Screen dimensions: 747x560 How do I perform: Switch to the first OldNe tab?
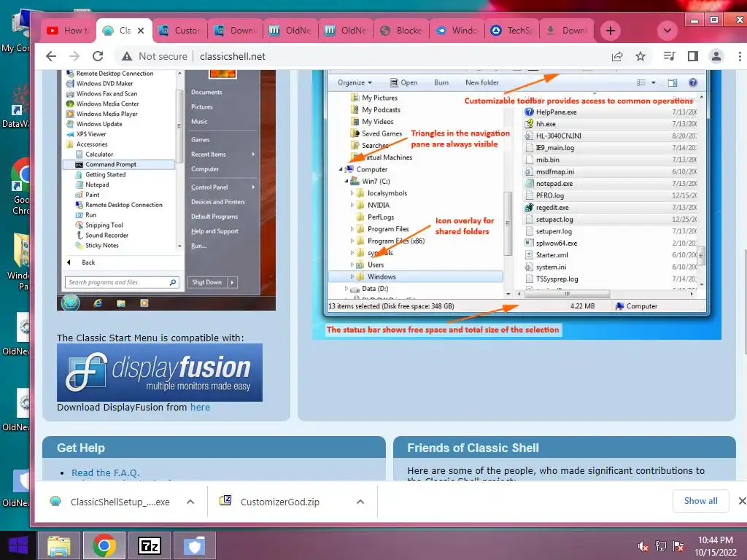coord(290,31)
